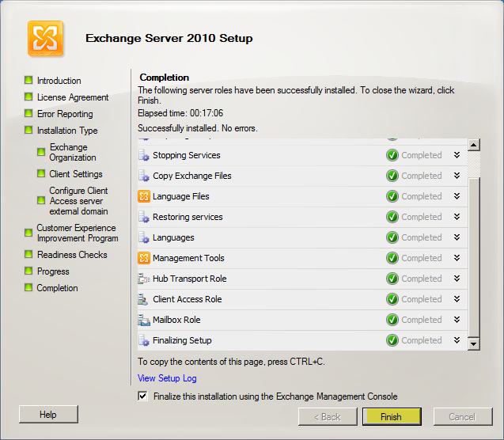Click the scrollbar up arrow
Screen dimensions: 504x440
click(473, 145)
